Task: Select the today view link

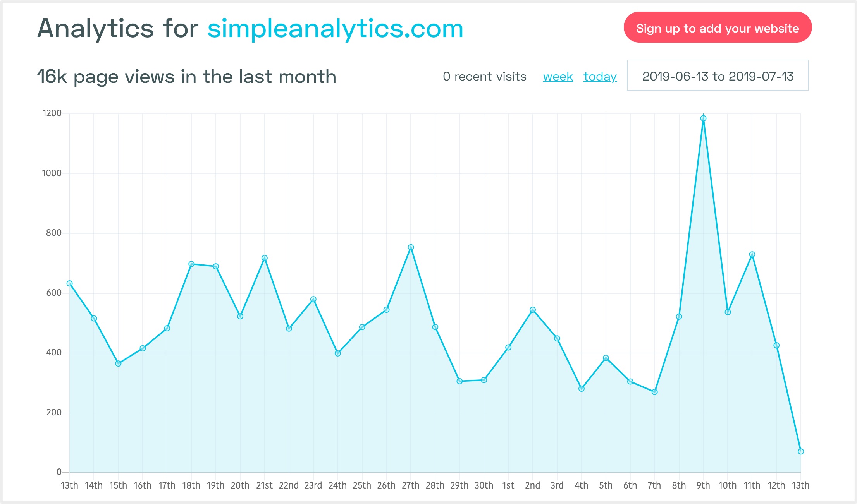Action: (600, 77)
